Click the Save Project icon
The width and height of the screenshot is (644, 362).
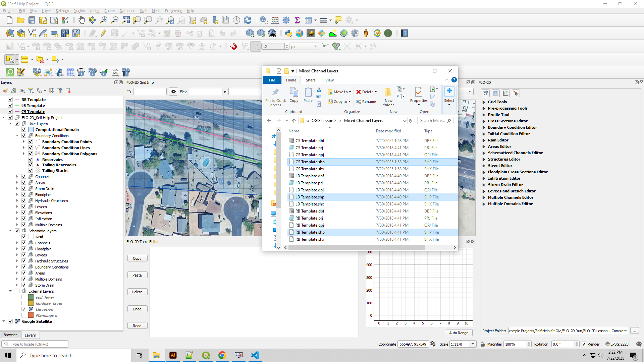point(32,20)
